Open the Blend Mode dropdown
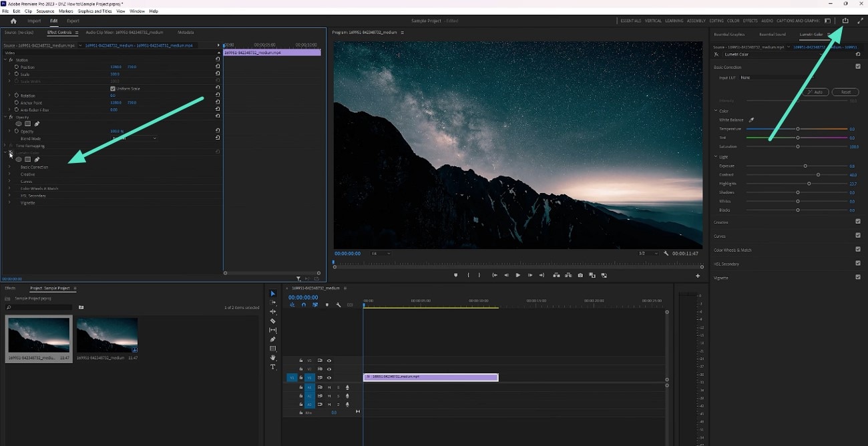868x446 pixels. [x=134, y=138]
